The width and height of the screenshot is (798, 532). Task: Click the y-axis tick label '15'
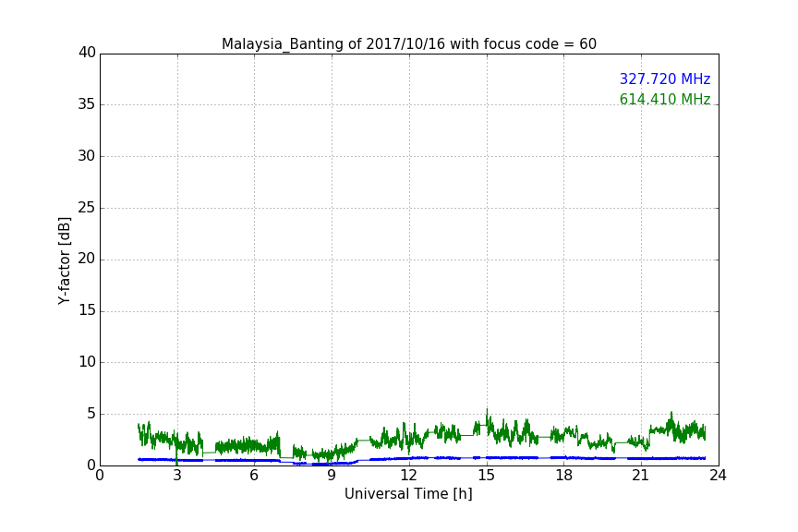click(87, 310)
